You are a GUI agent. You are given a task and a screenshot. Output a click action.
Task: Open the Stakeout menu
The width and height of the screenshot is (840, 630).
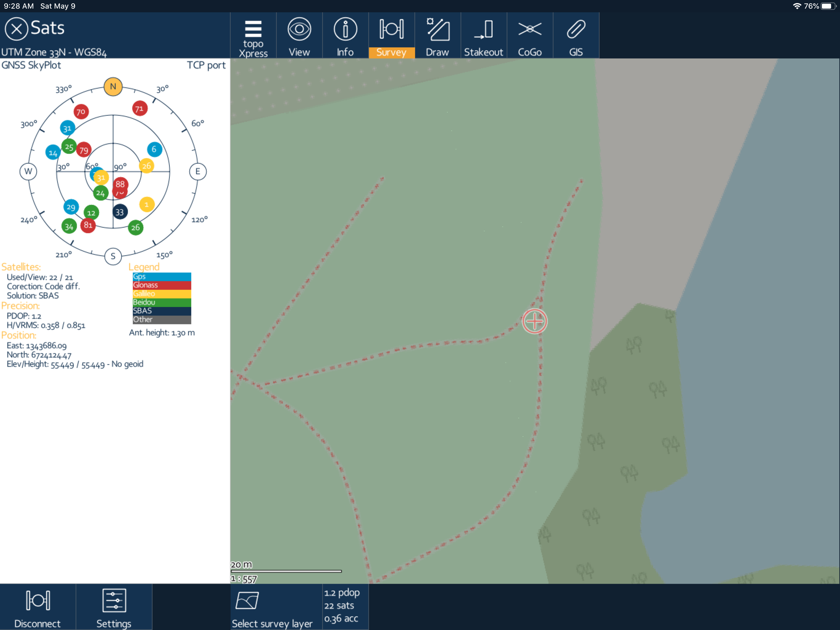483,36
